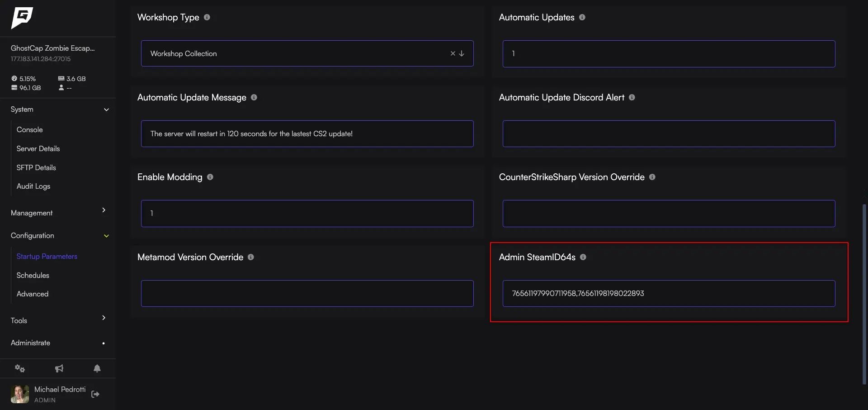Open the announcements megaphone icon
Screen dimensions: 868x410
click(58, 368)
